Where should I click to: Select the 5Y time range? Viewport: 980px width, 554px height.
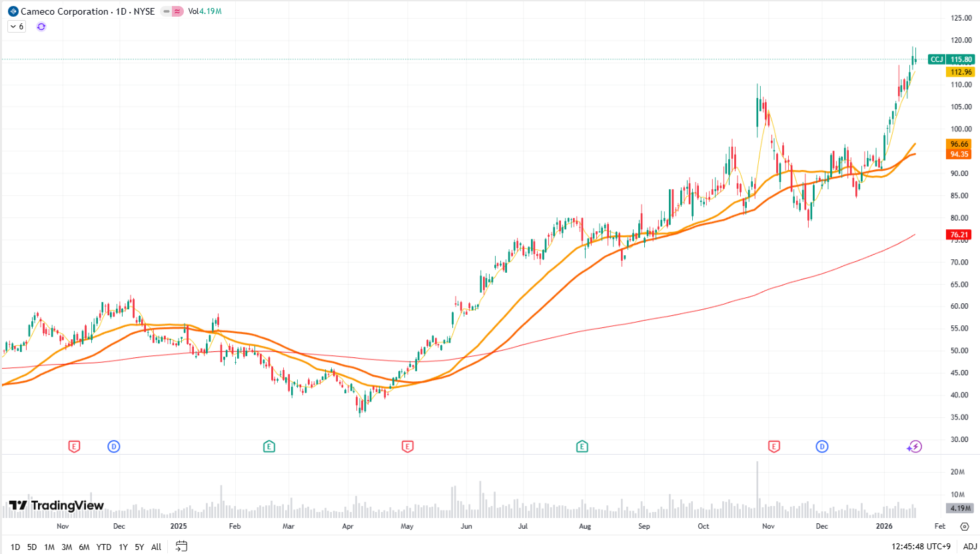point(139,547)
